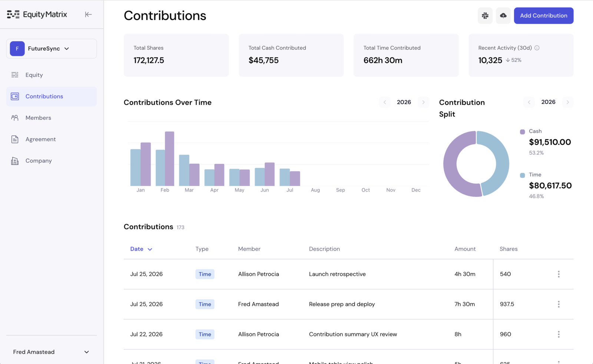Click Time tag in Launch retrospective row
This screenshot has width=593, height=364.
(x=205, y=274)
